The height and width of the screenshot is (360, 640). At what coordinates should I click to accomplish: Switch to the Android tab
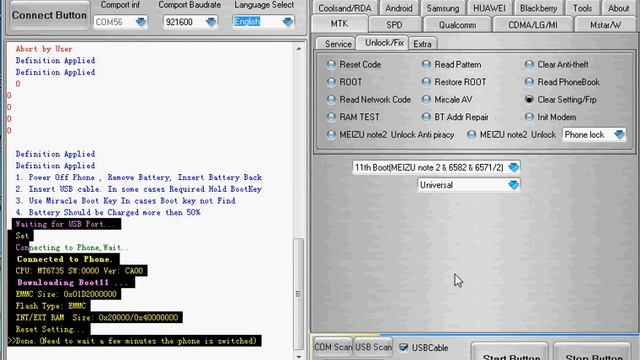(x=399, y=8)
